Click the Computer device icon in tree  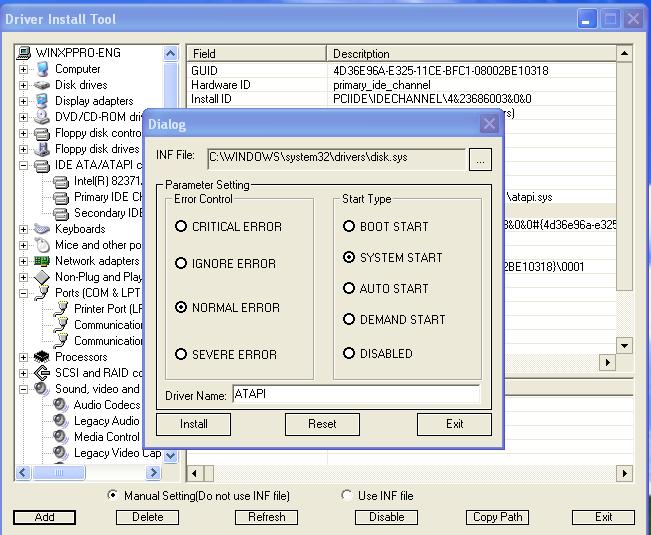pyautogui.click(x=42, y=69)
